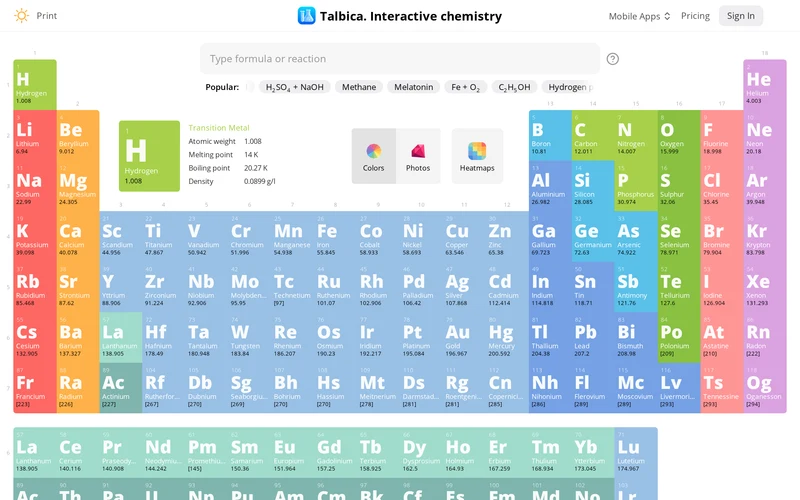
Task: Select the H2SO4 + NaOH popular chip
Action: pos(295,87)
